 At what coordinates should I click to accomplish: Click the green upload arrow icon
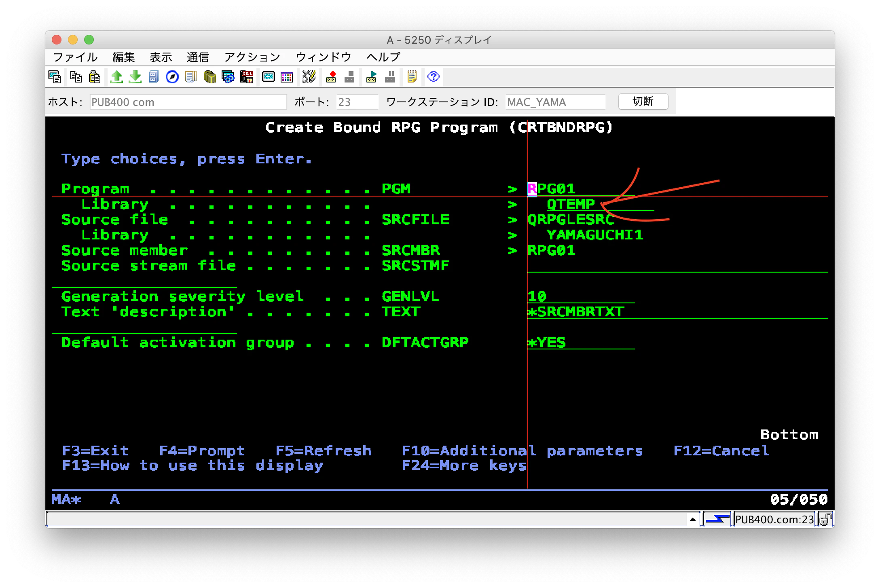(x=116, y=77)
